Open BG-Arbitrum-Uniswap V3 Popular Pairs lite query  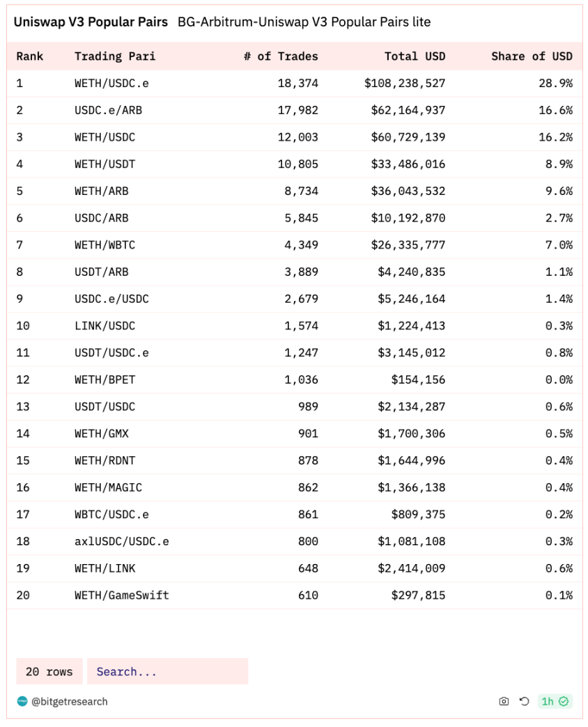(304, 22)
